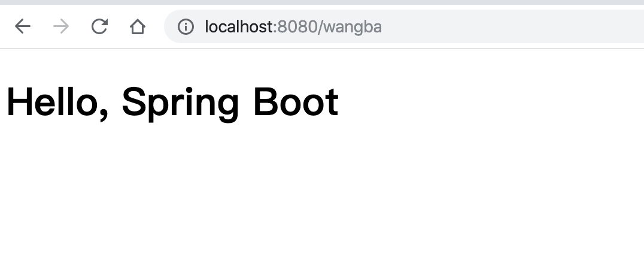The image size is (644, 265).
Task: Click the empty area inside the address bar
Action: point(514,26)
